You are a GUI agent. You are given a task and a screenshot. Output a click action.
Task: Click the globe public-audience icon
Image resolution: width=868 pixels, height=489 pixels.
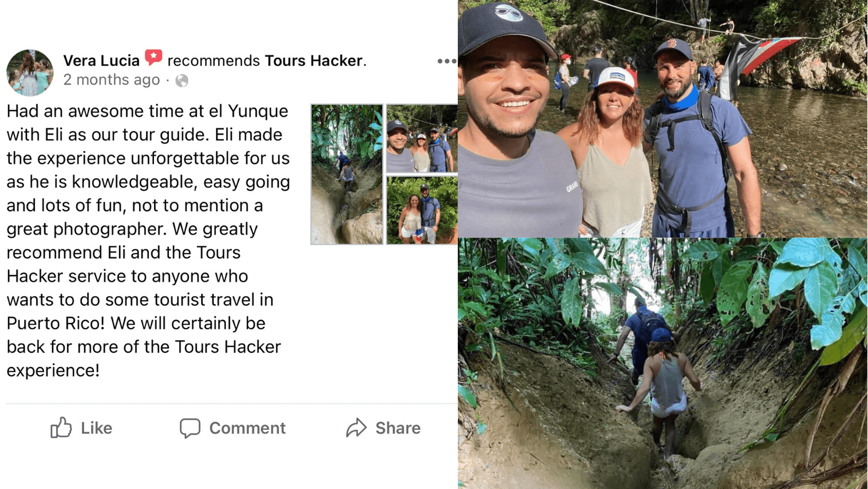pyautogui.click(x=182, y=80)
